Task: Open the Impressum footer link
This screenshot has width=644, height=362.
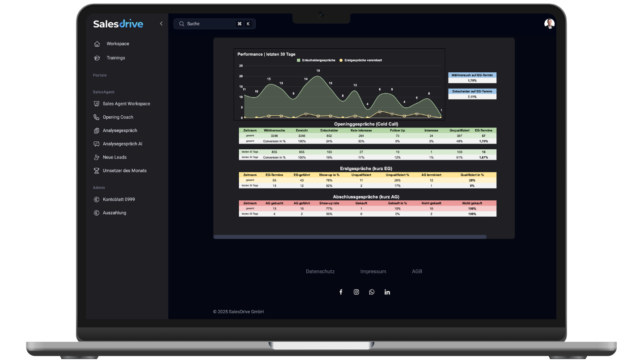Action: (x=373, y=271)
